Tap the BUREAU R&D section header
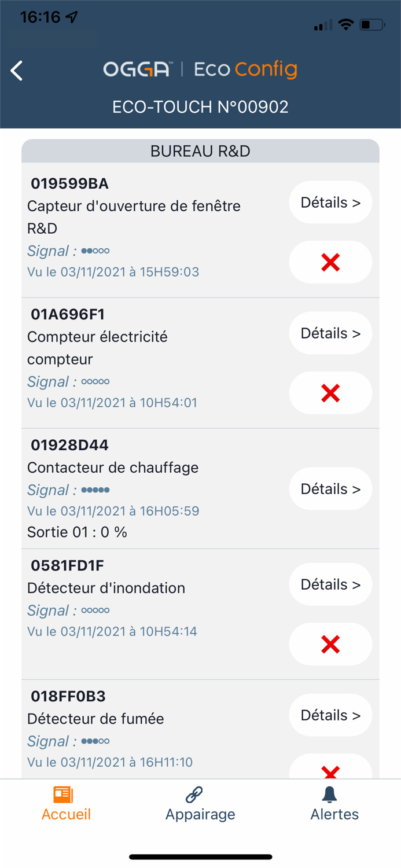The height and width of the screenshot is (868, 401). (200, 152)
